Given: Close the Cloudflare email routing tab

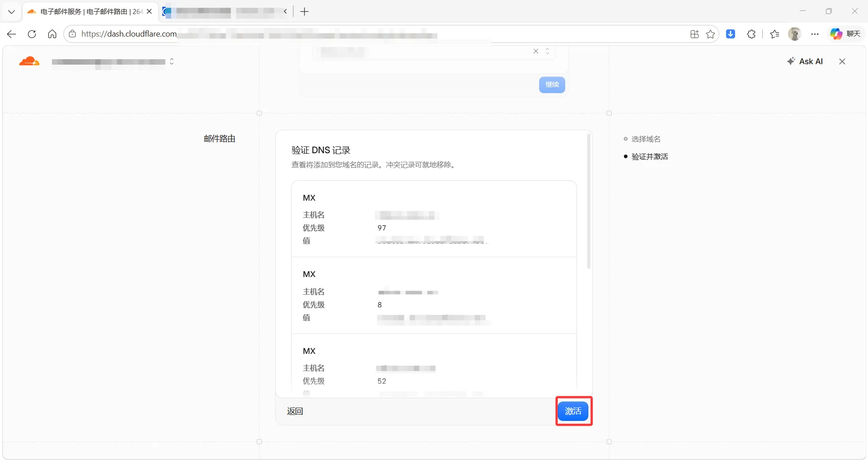Looking at the screenshot, I should 149,12.
